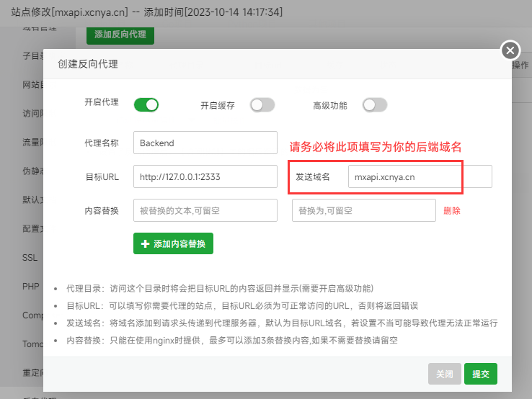Close the 创建反向代理 dialog with the X icon
Screen dimensions: 532x399
point(510,50)
